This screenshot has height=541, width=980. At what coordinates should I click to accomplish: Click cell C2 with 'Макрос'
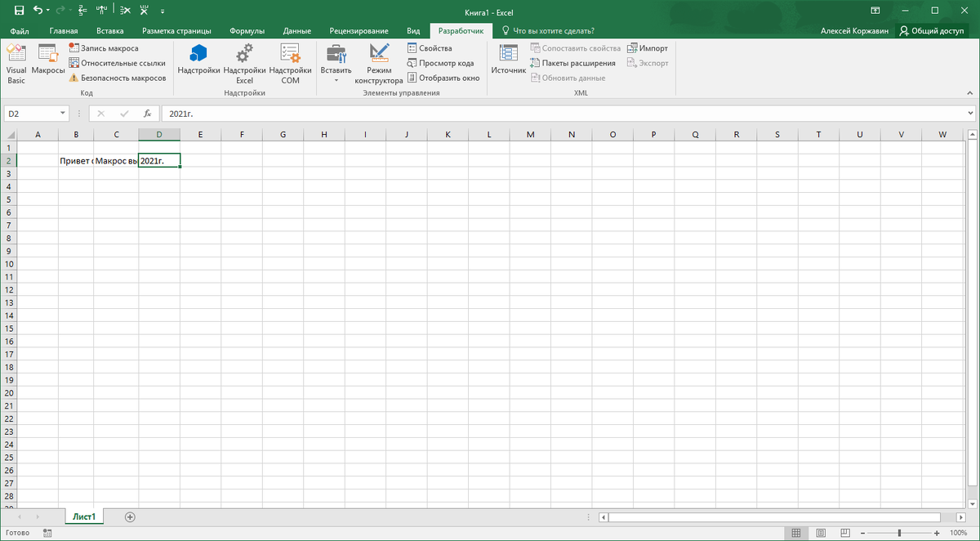pyautogui.click(x=116, y=161)
